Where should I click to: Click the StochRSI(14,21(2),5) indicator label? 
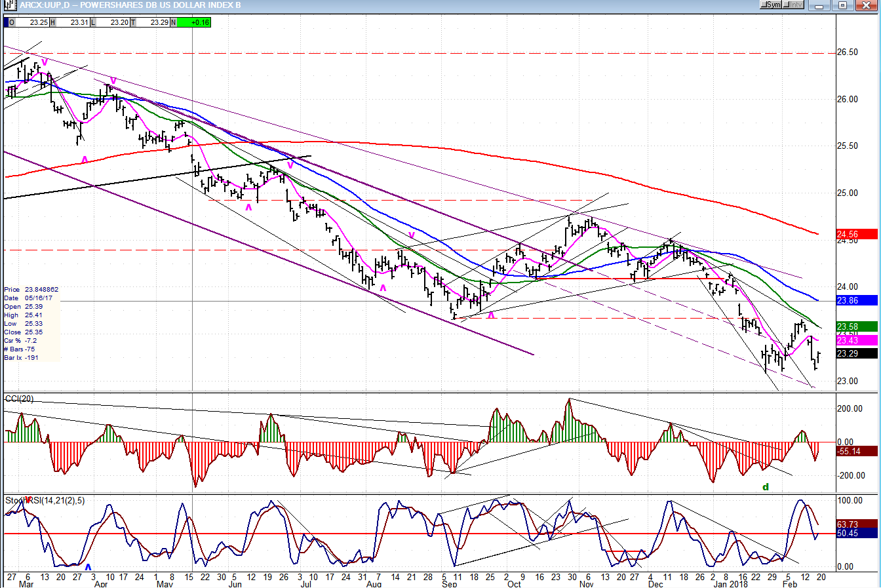pyautogui.click(x=45, y=501)
